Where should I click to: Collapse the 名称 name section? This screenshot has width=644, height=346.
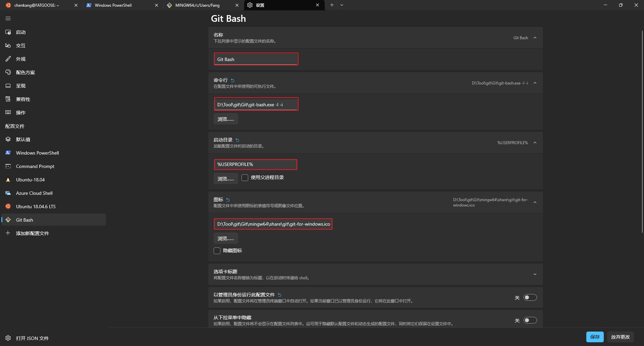pos(535,38)
